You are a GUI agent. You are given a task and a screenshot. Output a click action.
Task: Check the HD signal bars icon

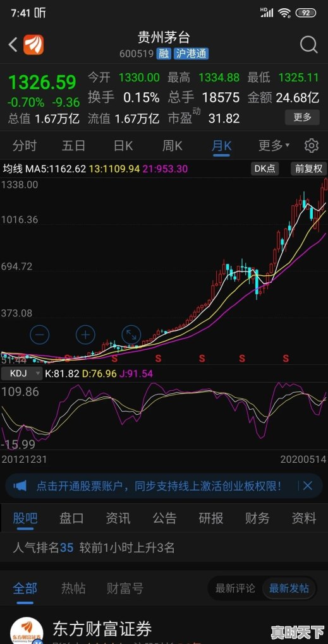tap(267, 13)
